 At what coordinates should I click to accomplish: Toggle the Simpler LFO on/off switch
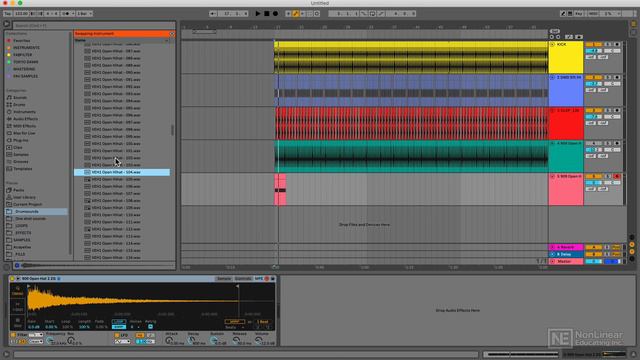(x=117, y=335)
